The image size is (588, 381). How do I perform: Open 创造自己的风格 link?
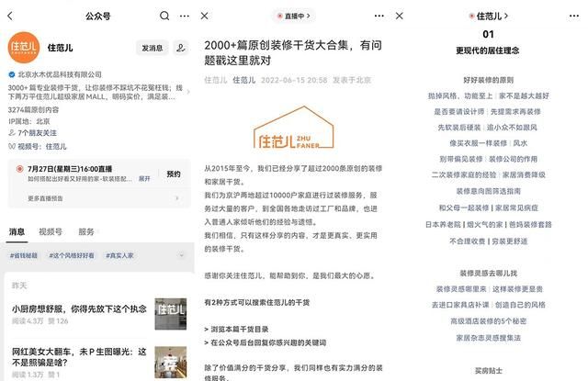[520, 305]
